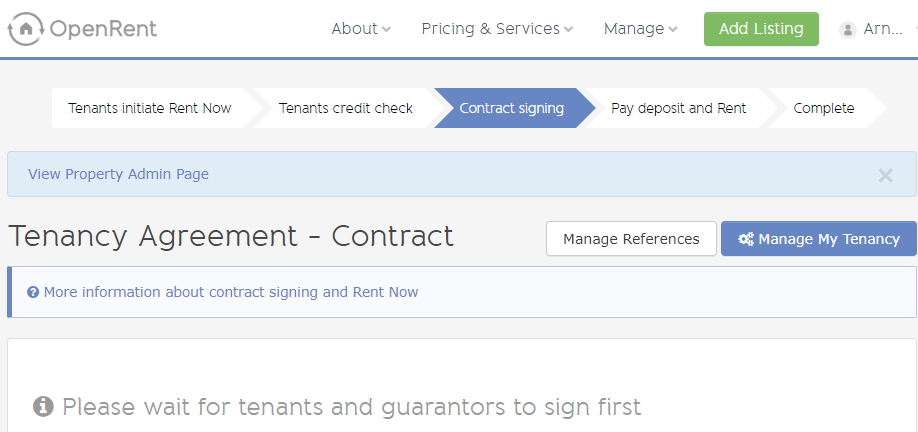This screenshot has height=432, width=918.
Task: Select the Contract signing step
Action: pyautogui.click(x=512, y=108)
